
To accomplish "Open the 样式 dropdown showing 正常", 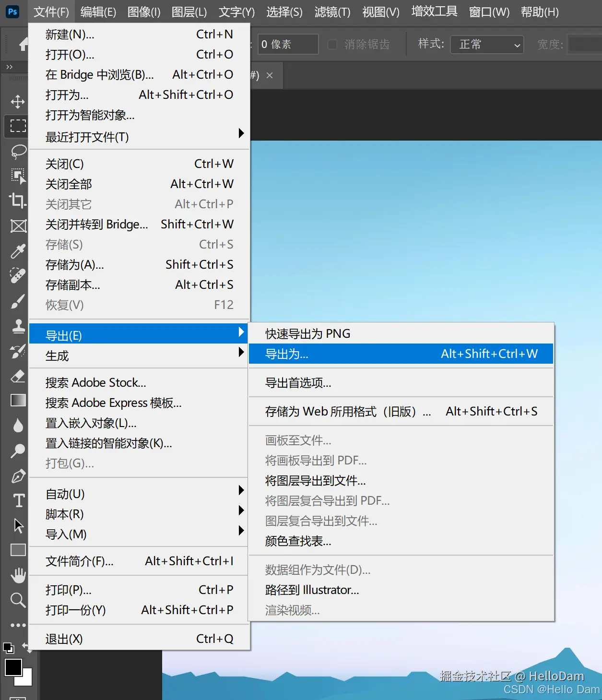I will (x=486, y=44).
